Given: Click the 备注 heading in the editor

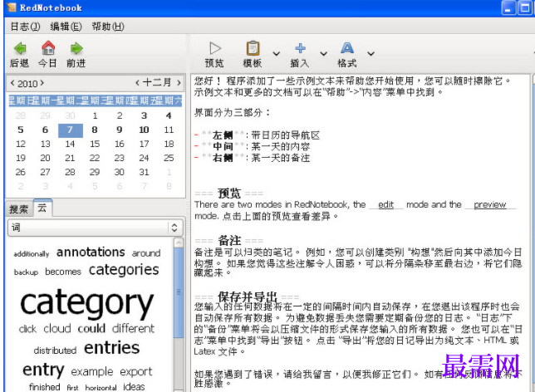Looking at the screenshot, I should point(229,241).
